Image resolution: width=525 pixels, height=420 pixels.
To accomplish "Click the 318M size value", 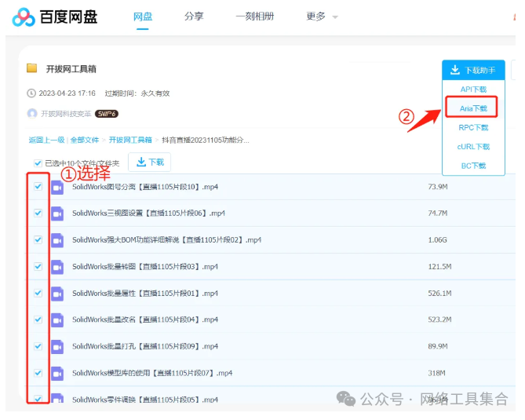I will (x=436, y=373).
